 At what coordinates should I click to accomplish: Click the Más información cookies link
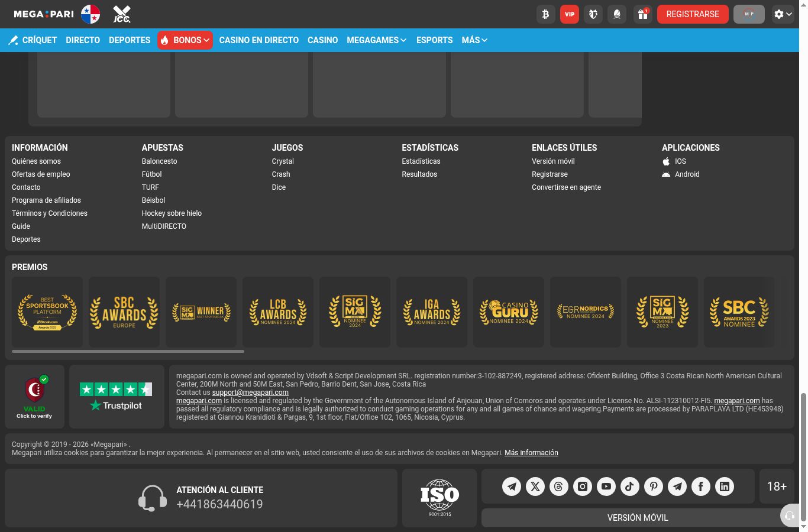click(x=531, y=453)
